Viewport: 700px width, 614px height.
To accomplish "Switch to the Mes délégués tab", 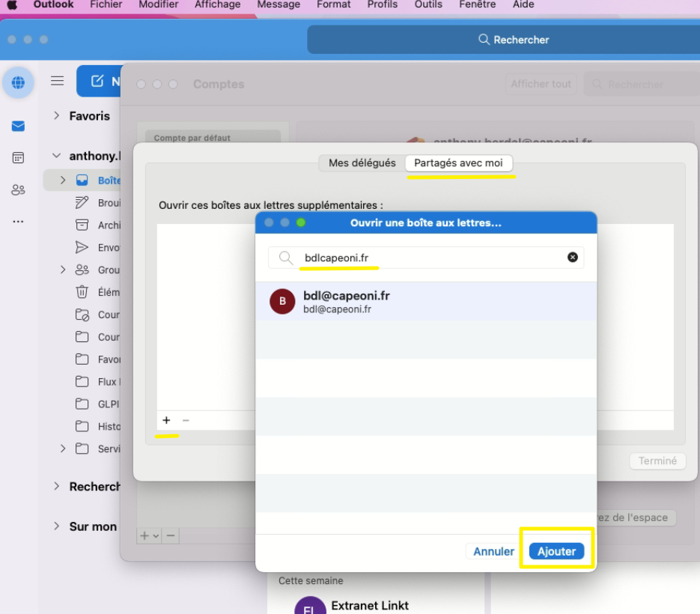I will [362, 163].
